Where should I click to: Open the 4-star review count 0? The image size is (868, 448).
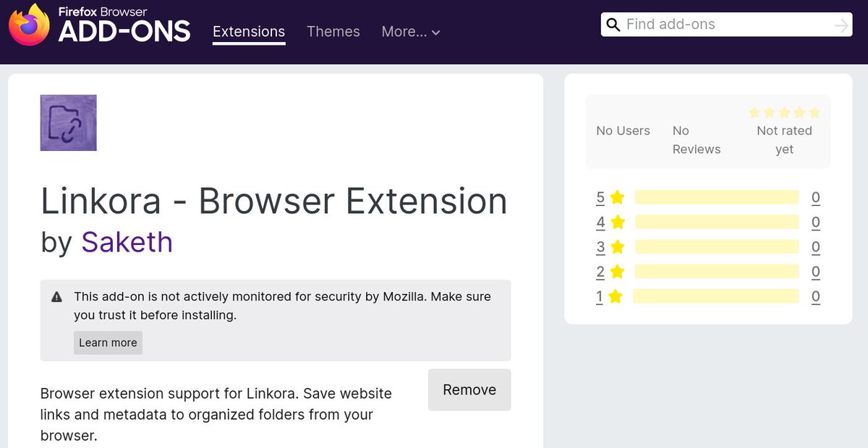[816, 222]
